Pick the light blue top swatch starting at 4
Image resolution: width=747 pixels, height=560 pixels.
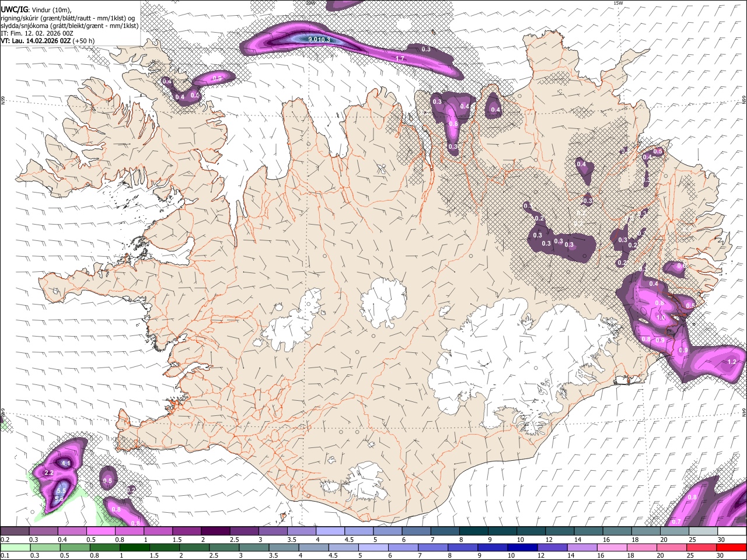click(x=330, y=531)
